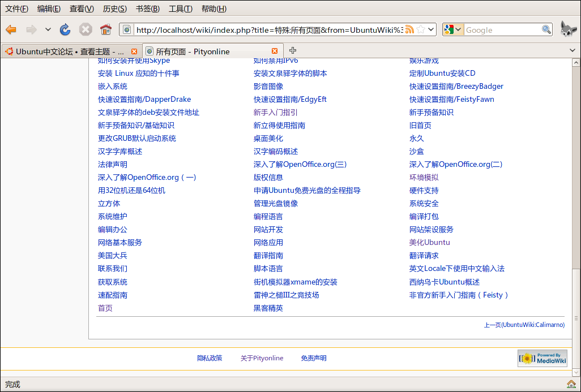Open the 新手入门指引 link
581x392 pixels.
pyautogui.click(x=276, y=113)
